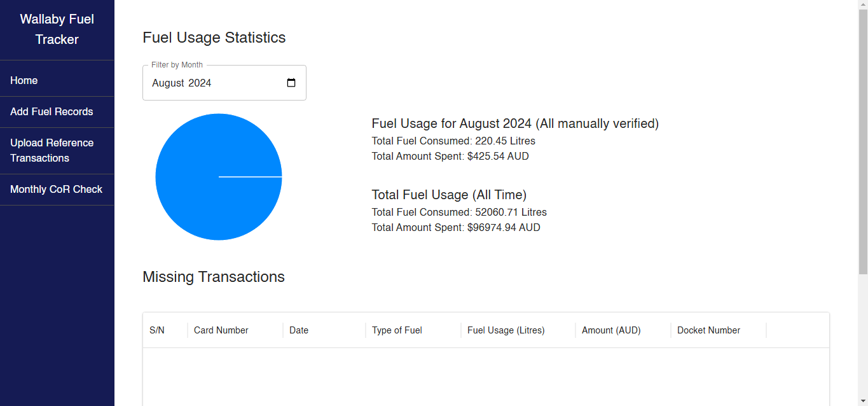Select the month text 'August'
The image size is (868, 406).
pyautogui.click(x=168, y=83)
